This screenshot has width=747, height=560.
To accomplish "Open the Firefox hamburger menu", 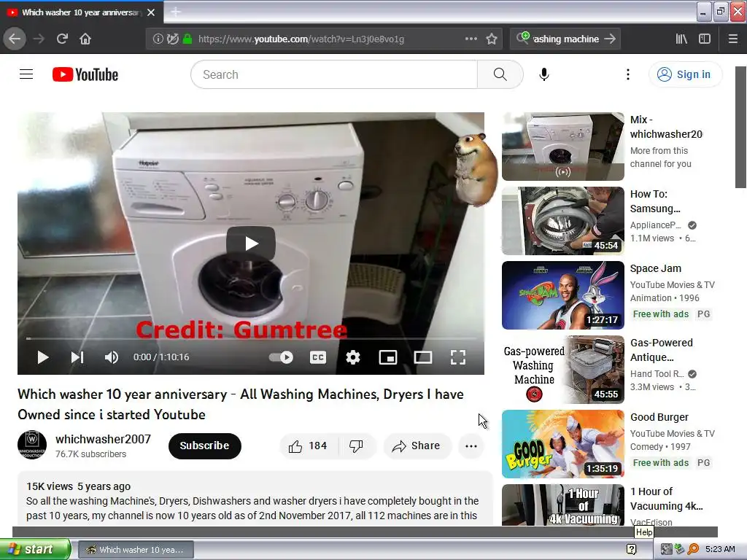I will coord(733,39).
